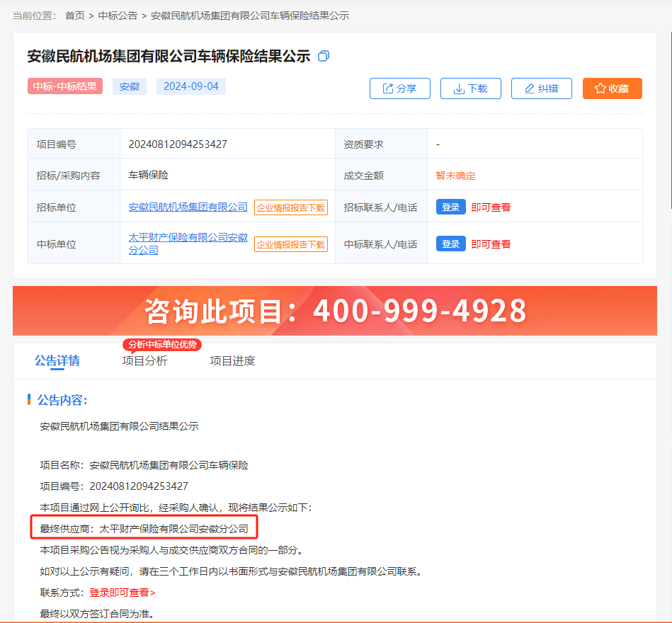Screen dimensions: 672x623
Task: Click the 登录 button for 招标联系人/电话
Action: [x=451, y=207]
